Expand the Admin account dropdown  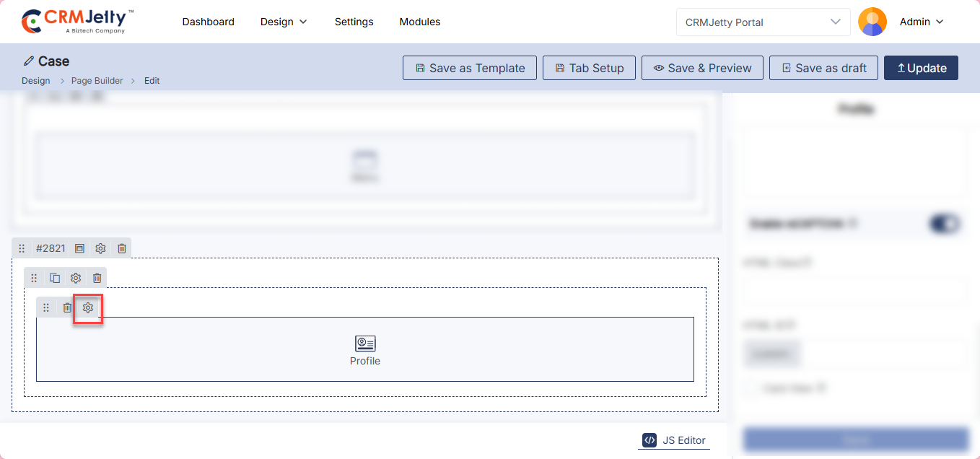pos(922,22)
